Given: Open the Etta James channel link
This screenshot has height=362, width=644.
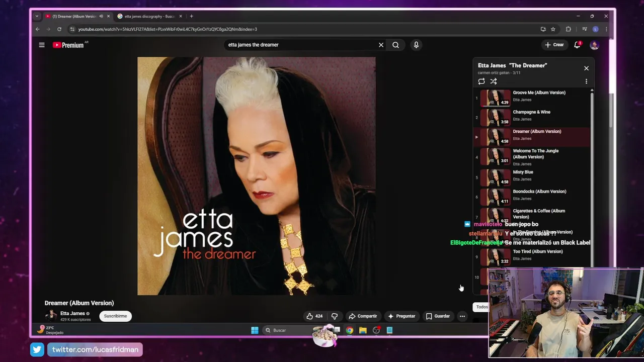Looking at the screenshot, I should pyautogui.click(x=72, y=313).
